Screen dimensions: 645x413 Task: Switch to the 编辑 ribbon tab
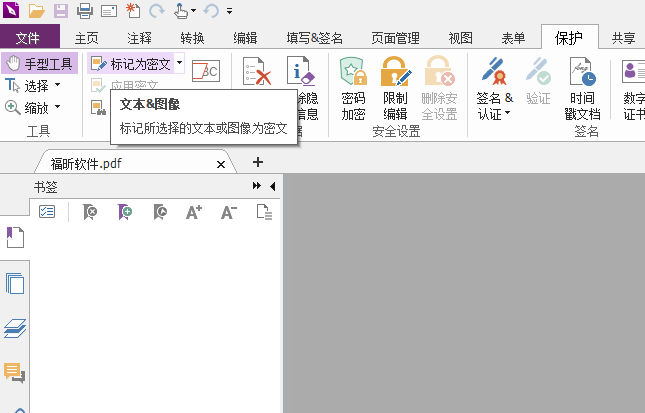click(x=245, y=38)
